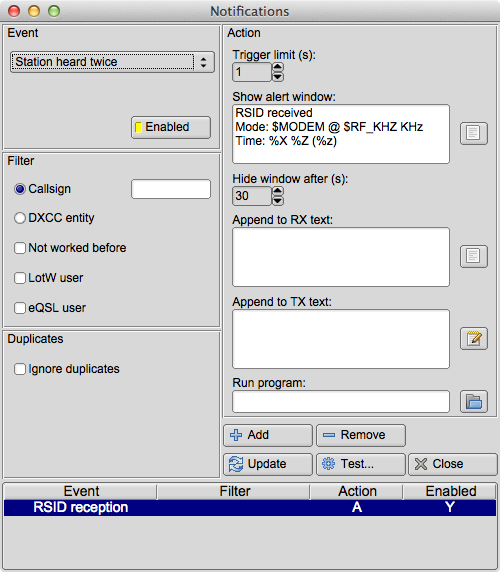This screenshot has width=500, height=572.
Task: Decrease the Hide window after stepper value
Action: click(278, 200)
